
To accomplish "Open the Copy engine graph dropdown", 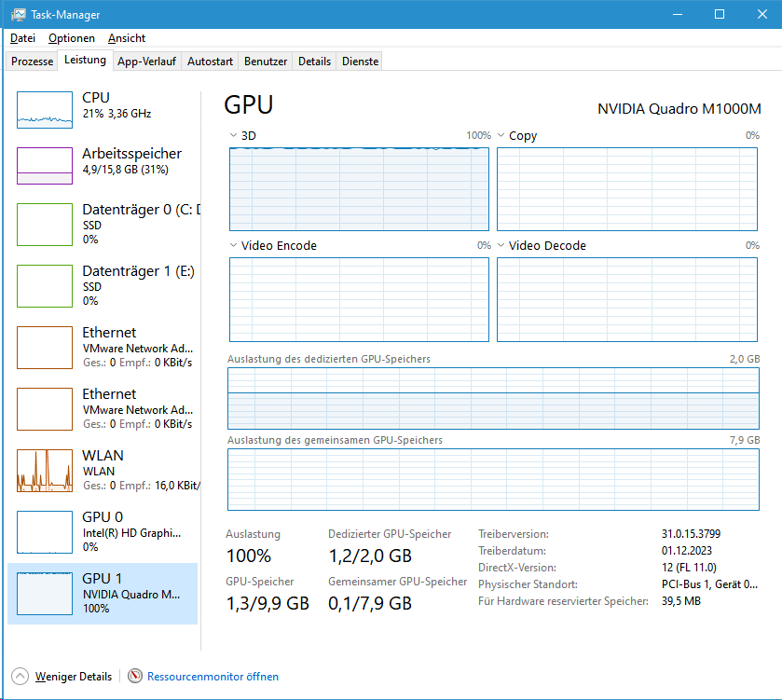I will 501,136.
